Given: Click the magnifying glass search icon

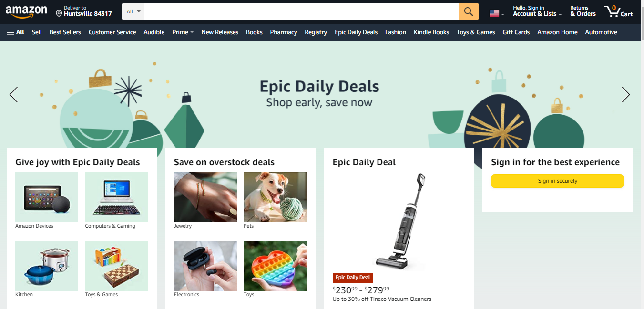Looking at the screenshot, I should 469,11.
